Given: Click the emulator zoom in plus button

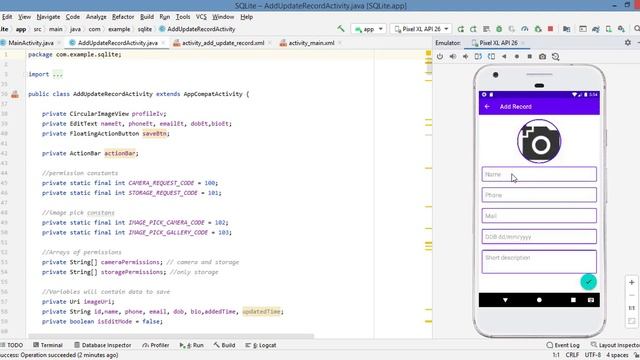Looking at the screenshot, I should [631, 282].
